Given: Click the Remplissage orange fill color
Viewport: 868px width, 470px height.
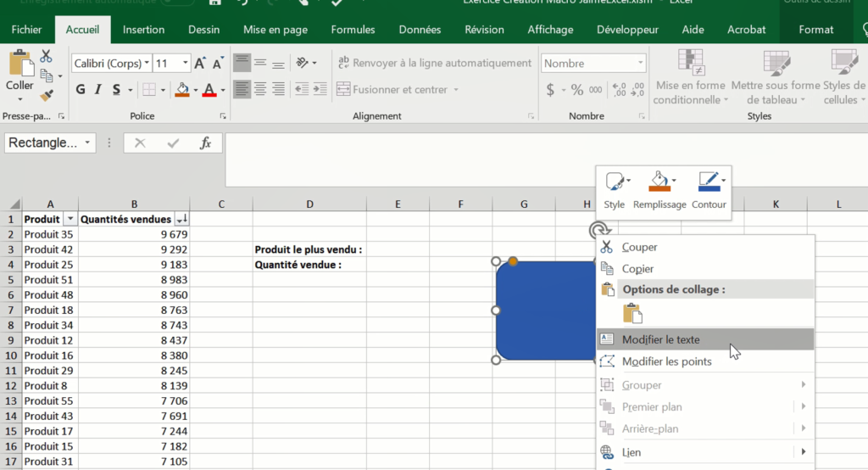Looking at the screenshot, I should pos(659,181).
